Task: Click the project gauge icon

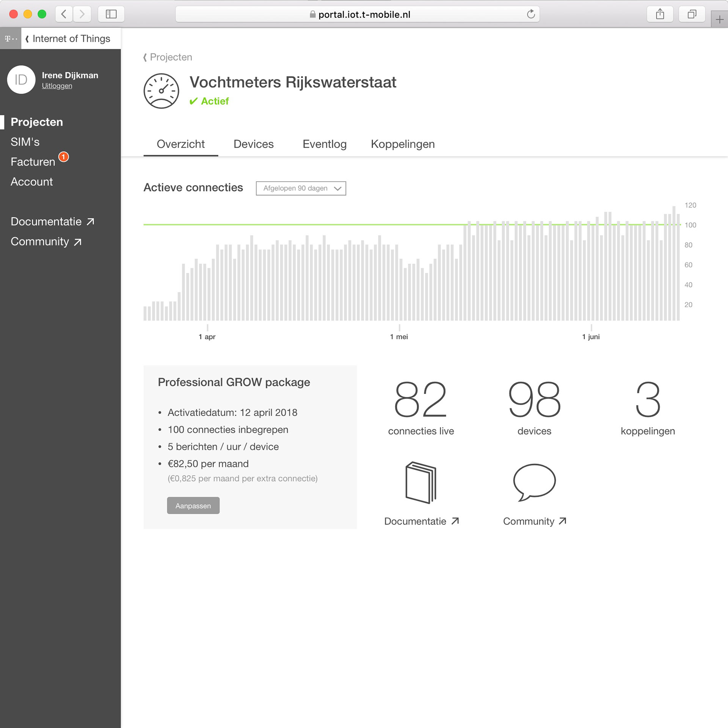Action: (161, 91)
